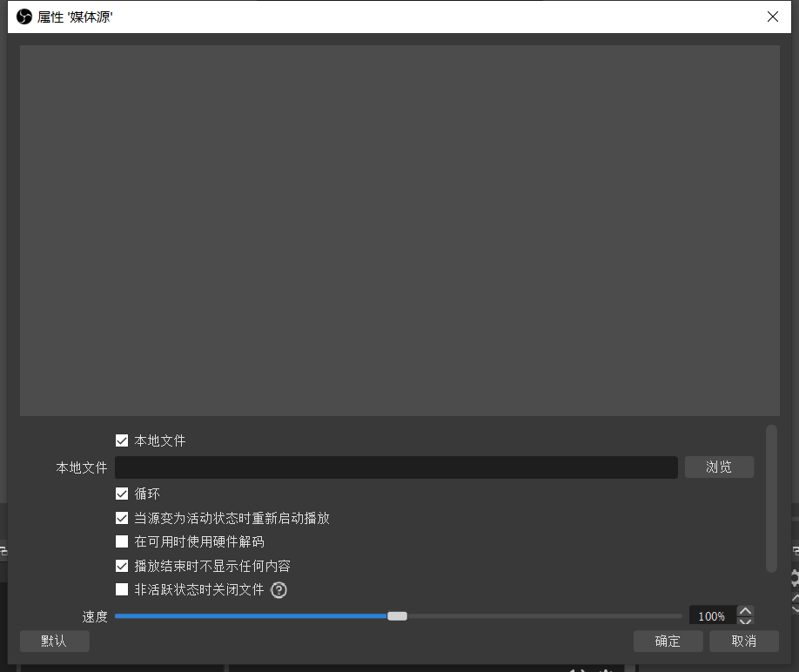
Task: Toggle 播放结束时不显示任何内容 checkbox
Action: pos(122,566)
